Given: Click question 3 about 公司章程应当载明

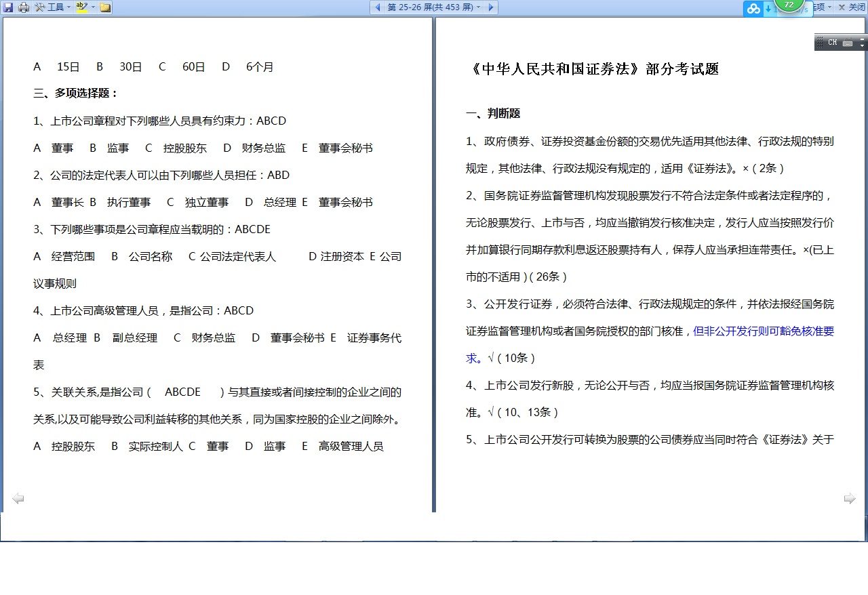Looking at the screenshot, I should point(152,229).
